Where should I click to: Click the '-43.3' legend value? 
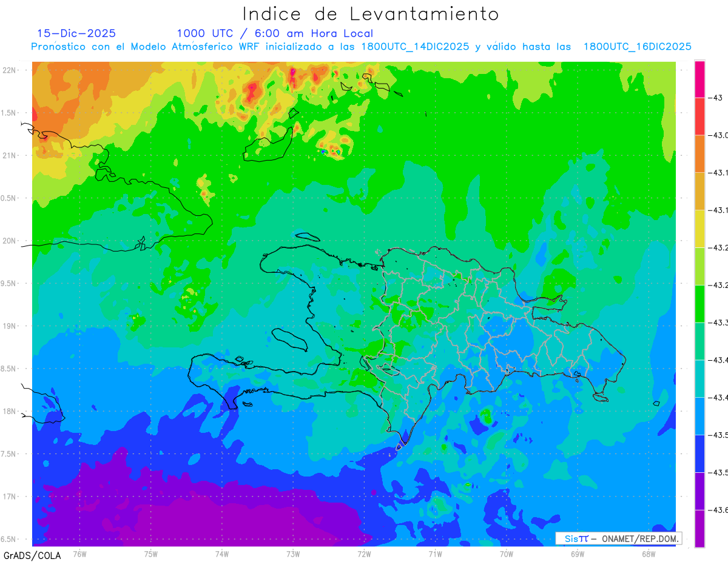[x=718, y=323]
